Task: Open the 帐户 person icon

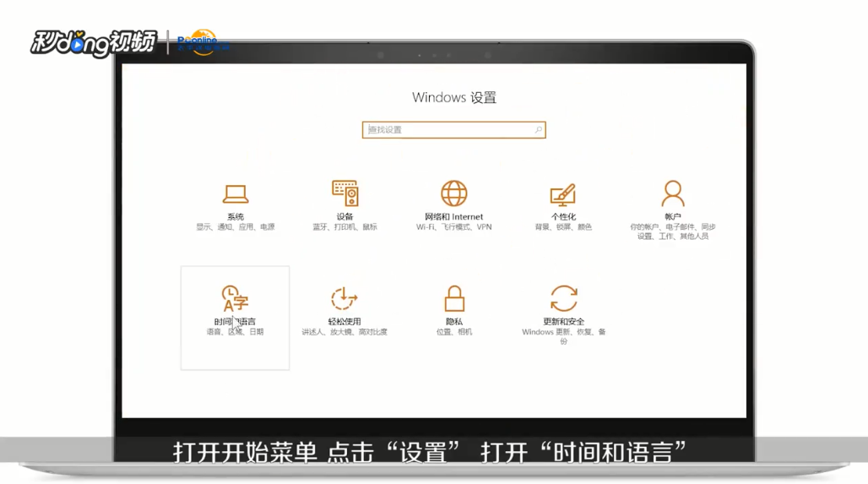Action: pos(673,193)
